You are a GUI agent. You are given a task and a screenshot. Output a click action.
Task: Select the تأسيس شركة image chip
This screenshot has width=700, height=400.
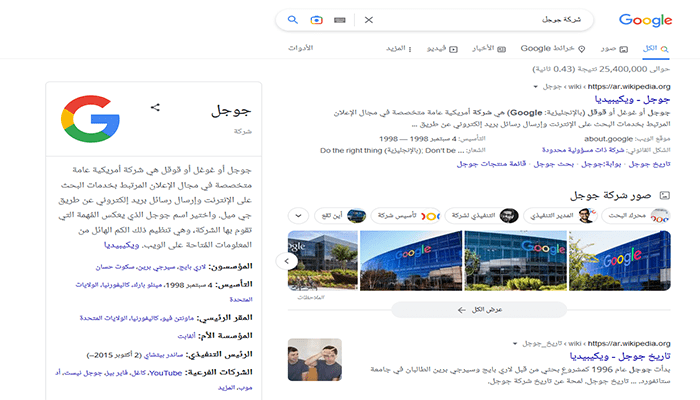(406, 216)
